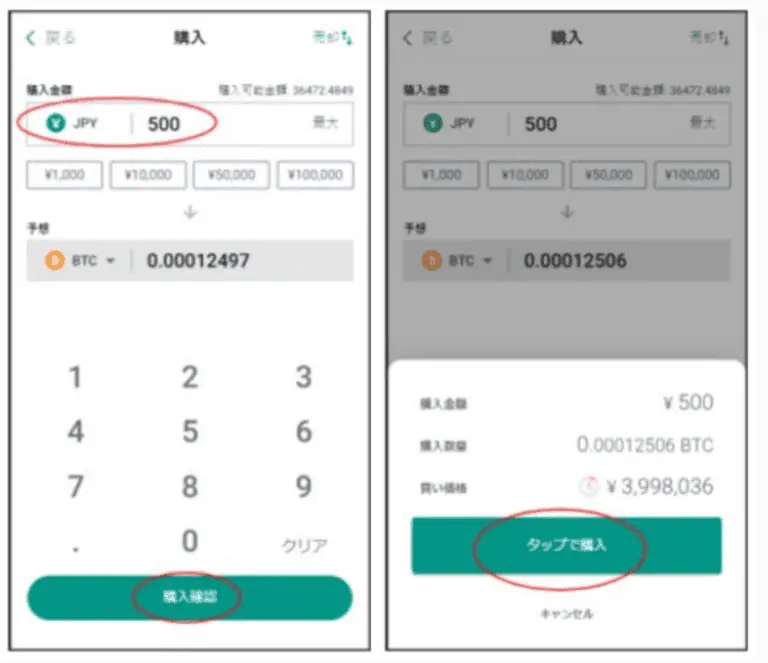Tap the タップで購入 buy button
768x663 pixels.
click(567, 545)
